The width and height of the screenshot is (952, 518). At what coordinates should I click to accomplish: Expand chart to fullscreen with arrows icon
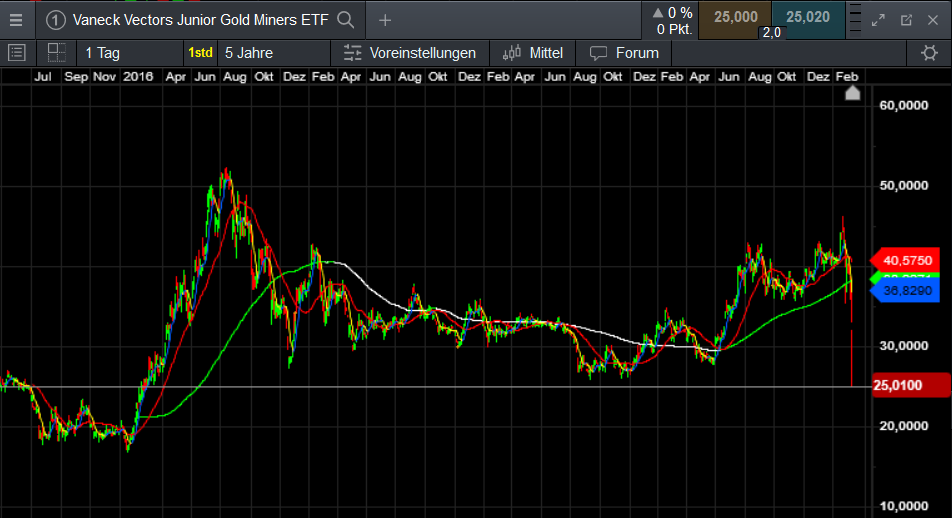(878, 19)
